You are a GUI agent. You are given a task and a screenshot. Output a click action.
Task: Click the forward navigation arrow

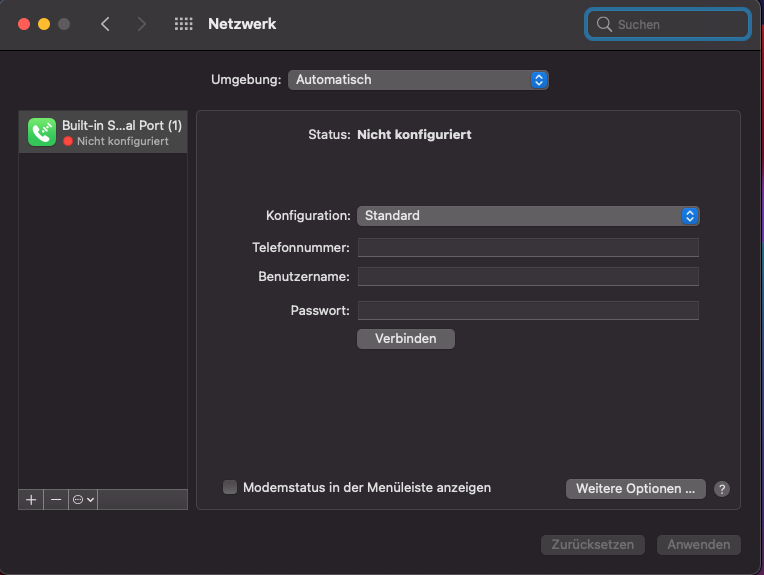(141, 24)
